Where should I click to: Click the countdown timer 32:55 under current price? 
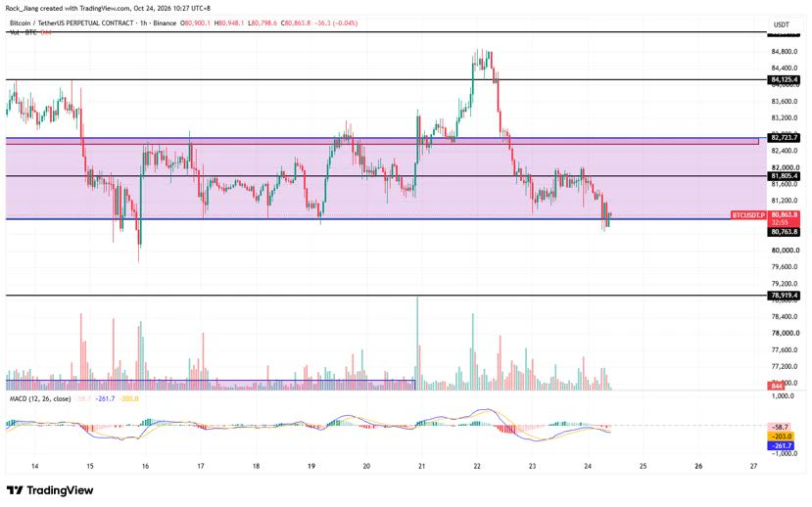[780, 222]
